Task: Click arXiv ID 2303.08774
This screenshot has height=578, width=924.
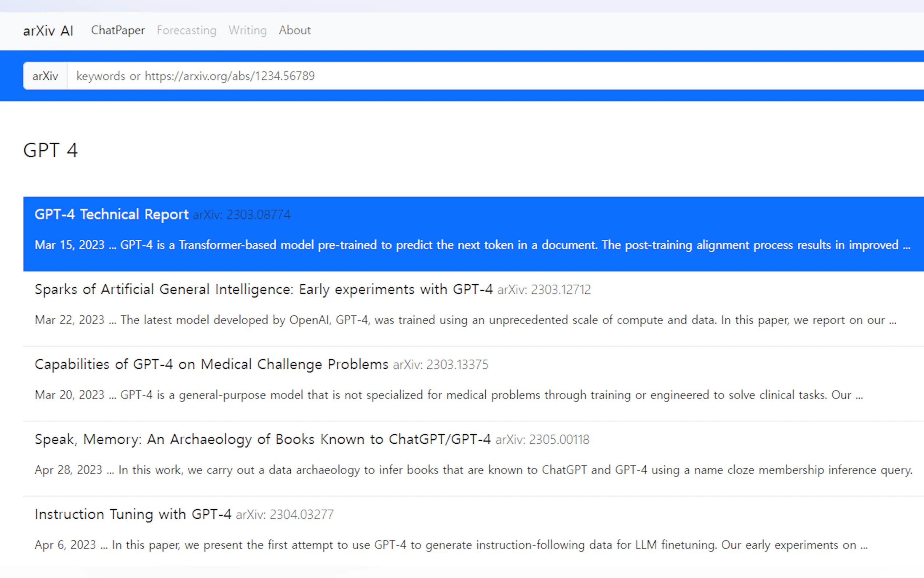Action: (242, 215)
